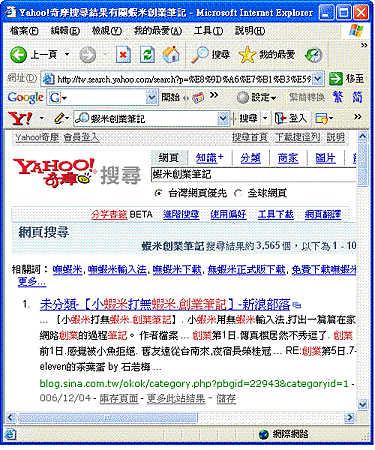Click the new-window icon after first result title
This screenshot has width=375, height=450.
pyautogui.click(x=296, y=305)
